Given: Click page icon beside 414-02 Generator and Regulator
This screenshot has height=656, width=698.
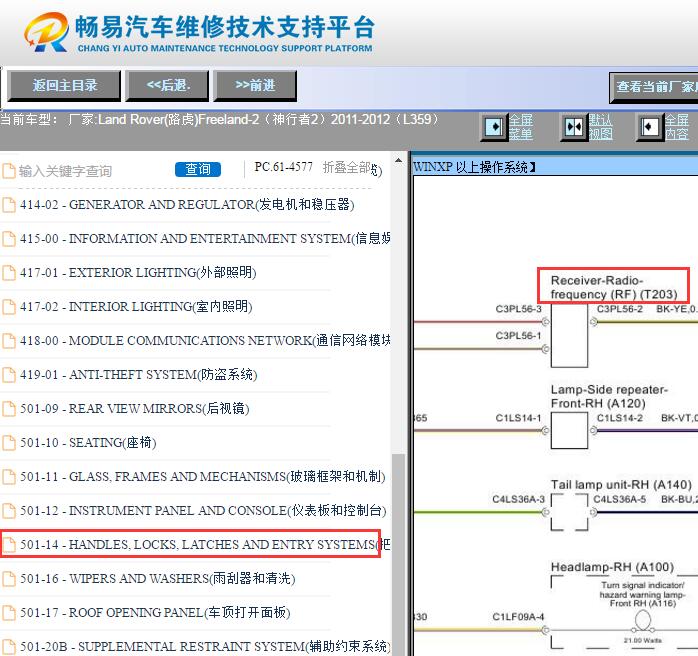Looking at the screenshot, I should pyautogui.click(x=8, y=205).
